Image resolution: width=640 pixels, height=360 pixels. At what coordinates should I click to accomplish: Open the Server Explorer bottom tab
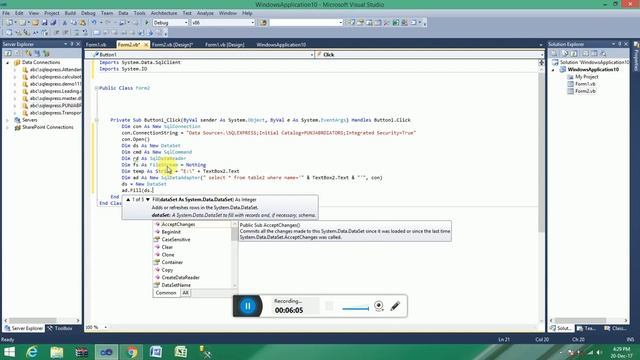pos(23,328)
